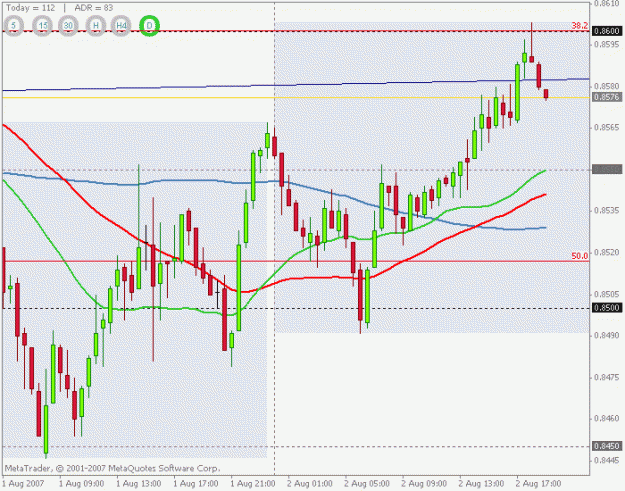This screenshot has height=491, width=625.
Task: Click the 0.8580 price axis label
Action: point(607,86)
